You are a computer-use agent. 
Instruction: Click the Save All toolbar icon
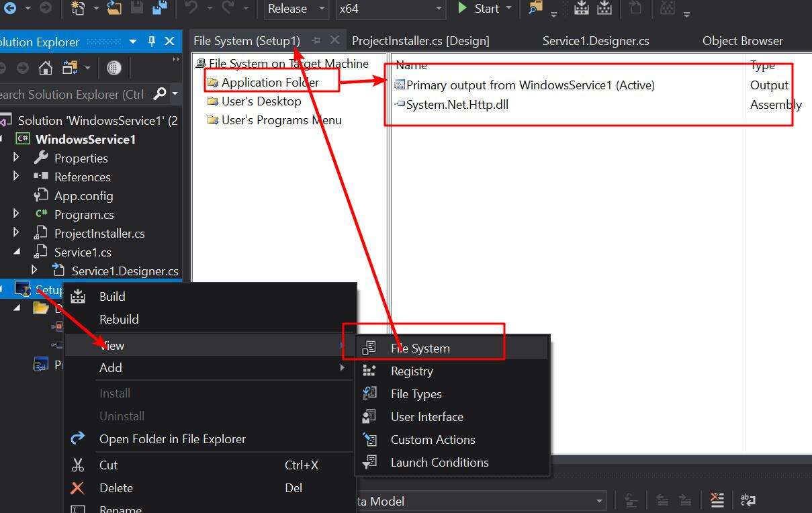tap(160, 9)
